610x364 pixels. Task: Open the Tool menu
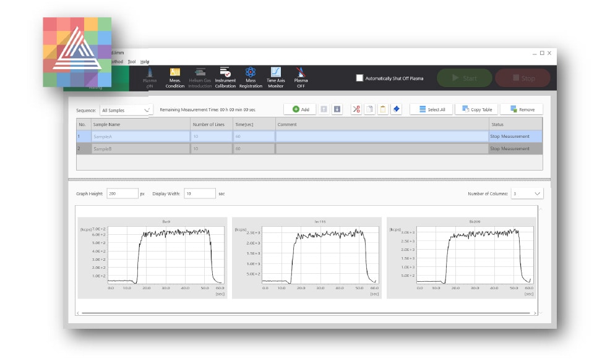coord(132,62)
